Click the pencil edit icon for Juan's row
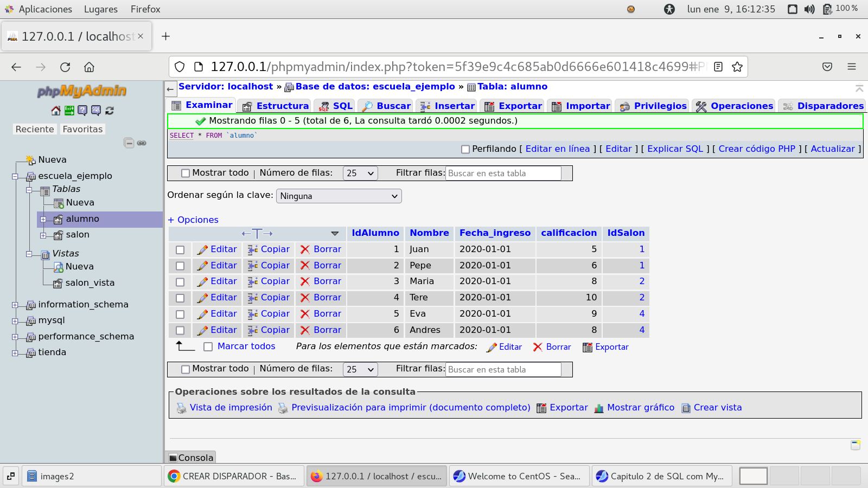The image size is (868, 488). (202, 249)
